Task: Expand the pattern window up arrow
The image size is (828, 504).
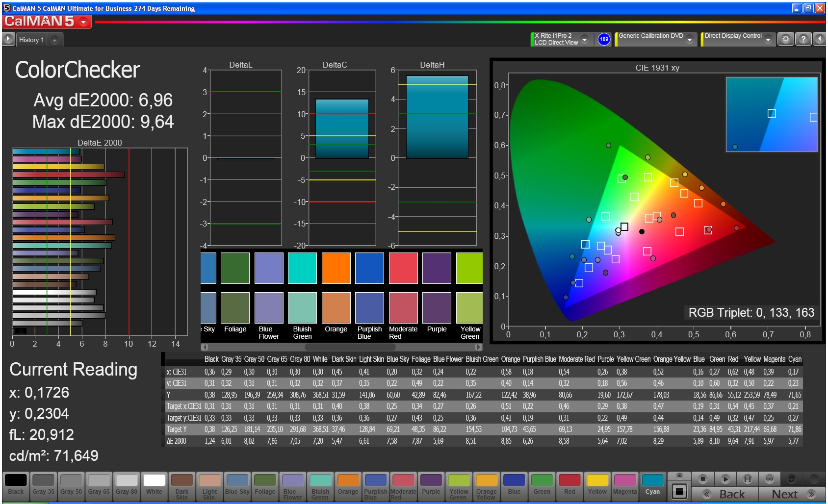Action: coord(679,475)
